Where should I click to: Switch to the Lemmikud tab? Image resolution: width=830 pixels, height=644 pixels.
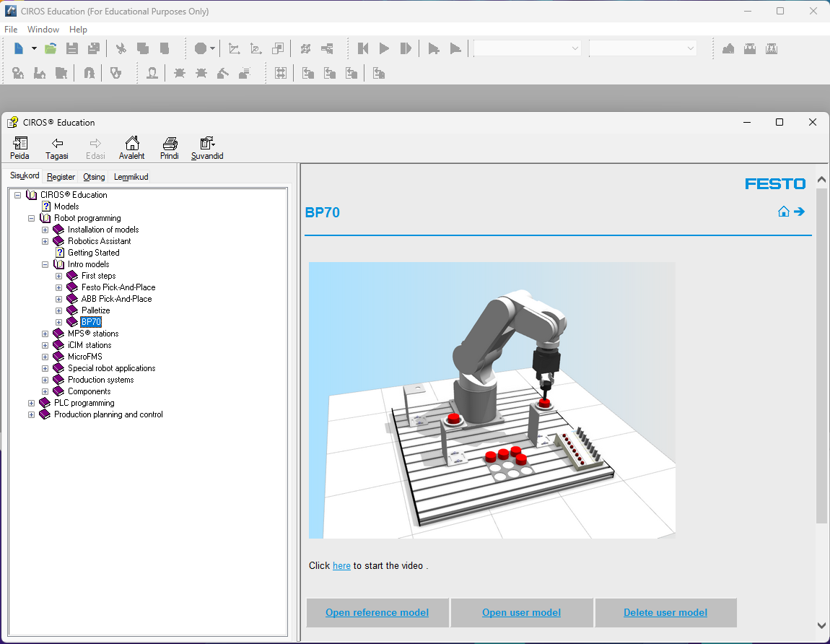click(131, 177)
